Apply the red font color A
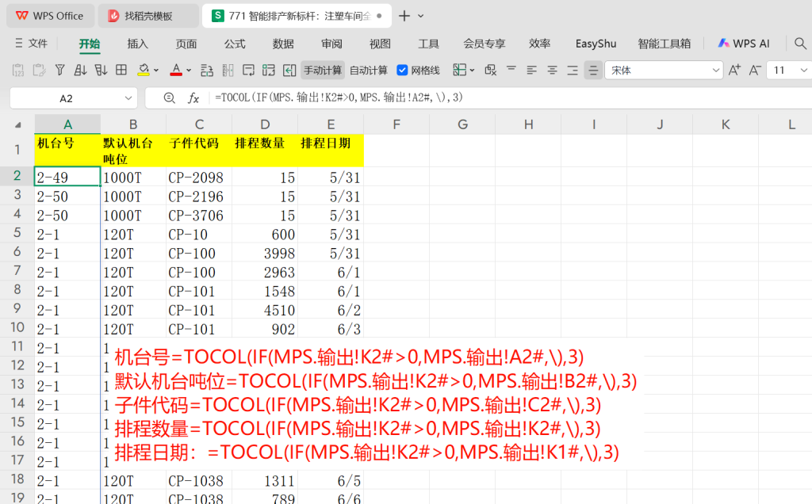 click(176, 71)
